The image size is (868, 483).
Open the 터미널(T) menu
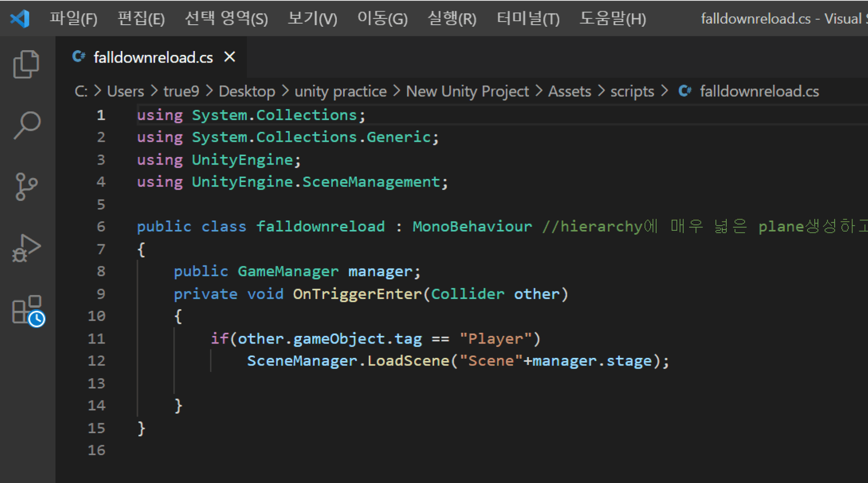click(x=528, y=18)
